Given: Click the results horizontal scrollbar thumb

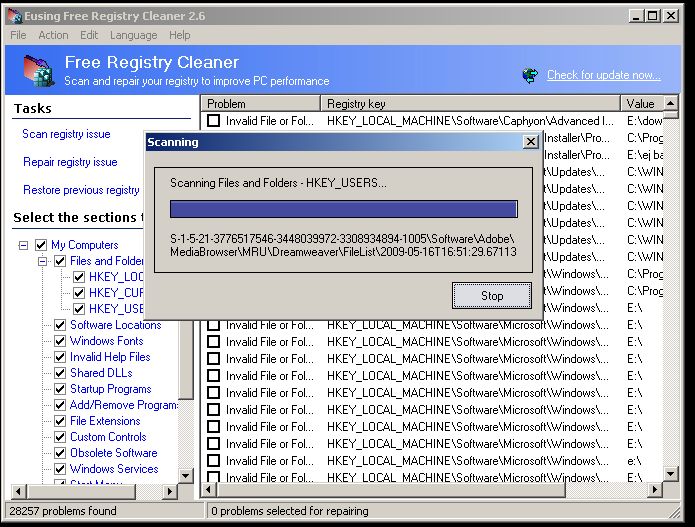Looking at the screenshot, I should [391, 490].
